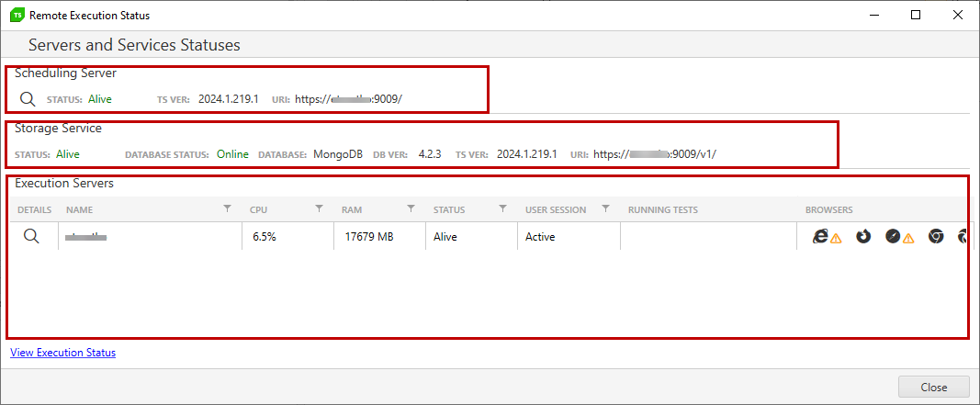This screenshot has width=980, height=405.
Task: Open Scheduling Server details magnifier icon
Action: [x=28, y=99]
